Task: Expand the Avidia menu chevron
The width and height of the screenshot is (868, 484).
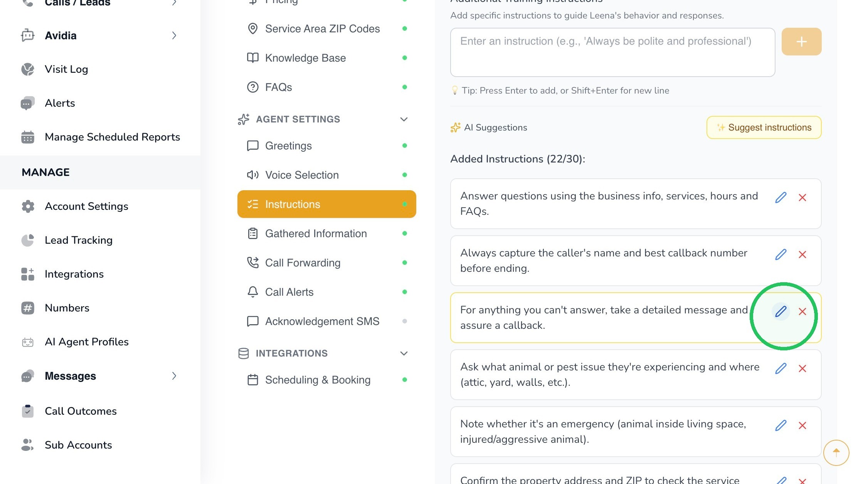Action: click(174, 35)
